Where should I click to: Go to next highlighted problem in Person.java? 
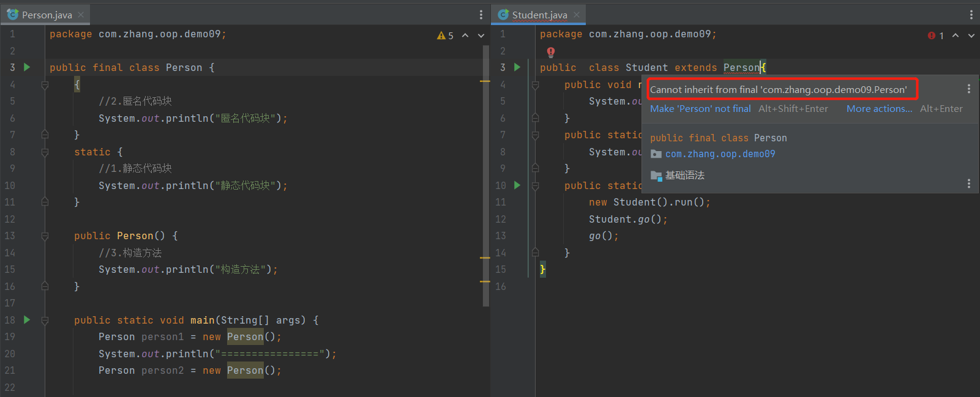pyautogui.click(x=481, y=35)
